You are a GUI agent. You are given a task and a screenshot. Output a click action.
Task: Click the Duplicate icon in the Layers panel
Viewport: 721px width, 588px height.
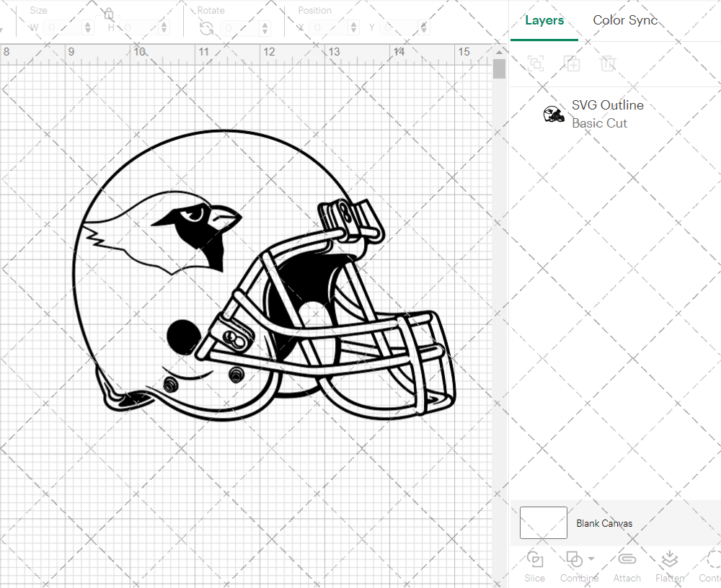point(572,64)
